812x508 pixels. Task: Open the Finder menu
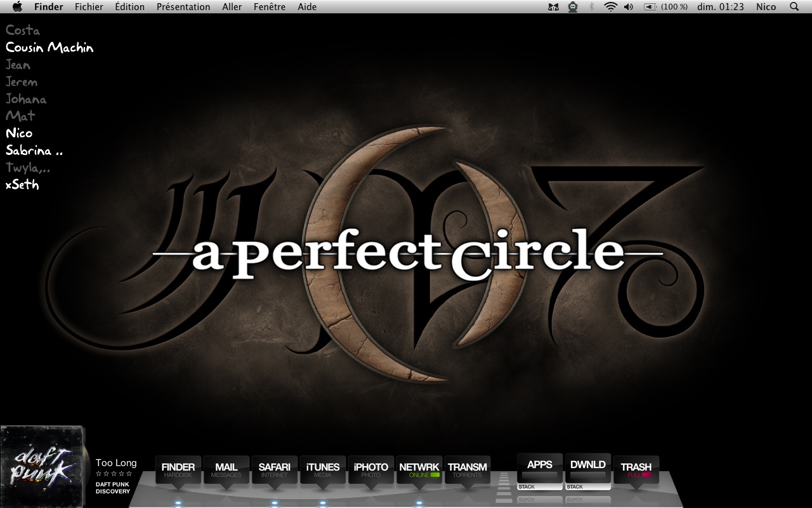coord(48,6)
